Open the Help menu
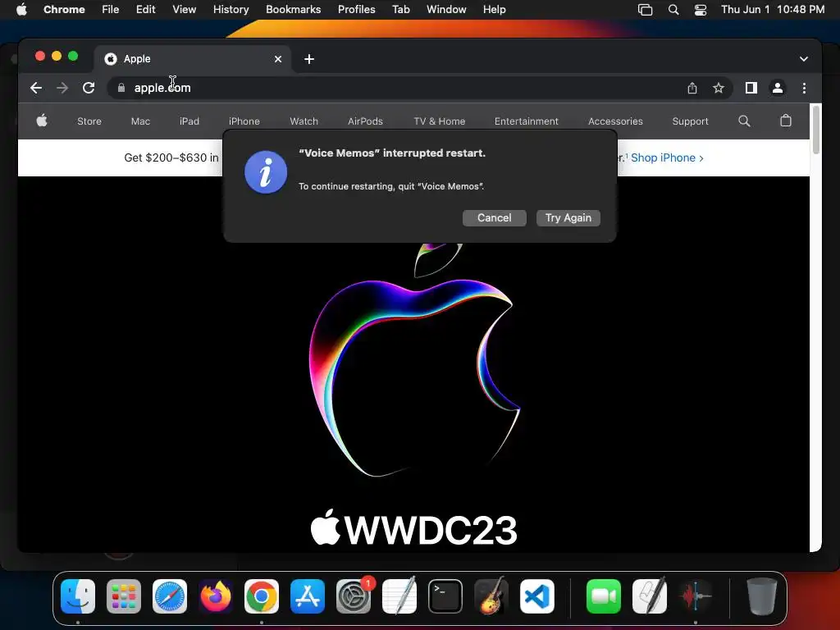840x630 pixels. (494, 10)
